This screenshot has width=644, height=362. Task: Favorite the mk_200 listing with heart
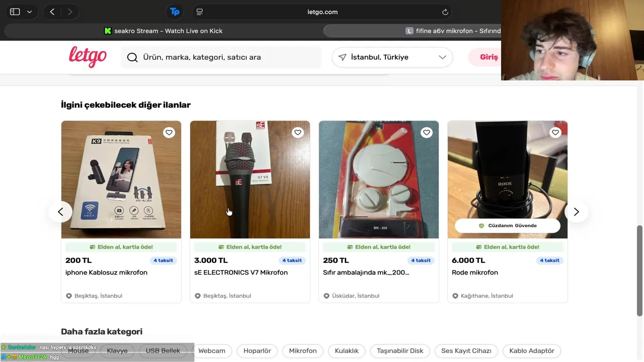[x=427, y=133]
